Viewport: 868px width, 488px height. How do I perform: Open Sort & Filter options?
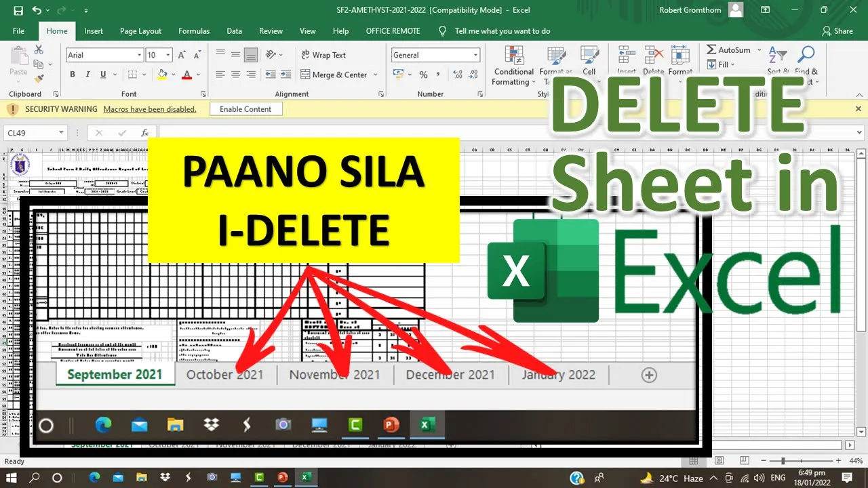pos(778,66)
